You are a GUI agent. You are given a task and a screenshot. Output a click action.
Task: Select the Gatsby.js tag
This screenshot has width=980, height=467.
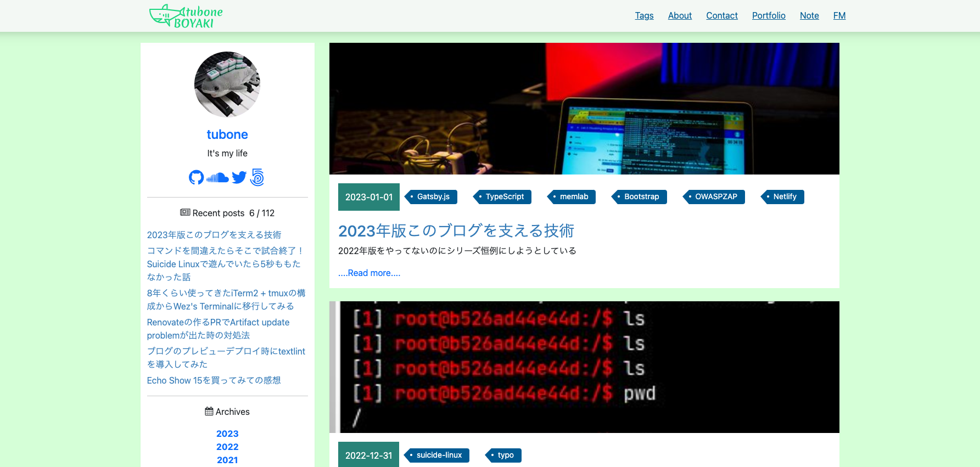433,196
